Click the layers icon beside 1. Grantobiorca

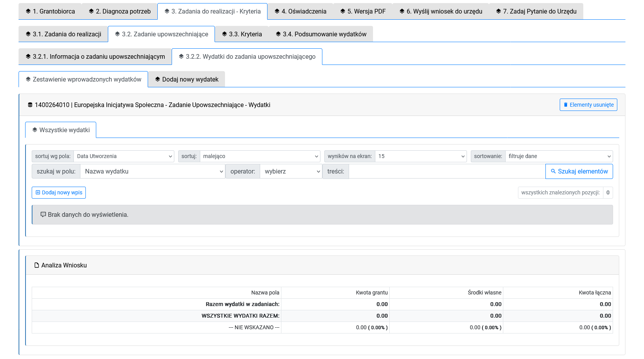point(28,11)
